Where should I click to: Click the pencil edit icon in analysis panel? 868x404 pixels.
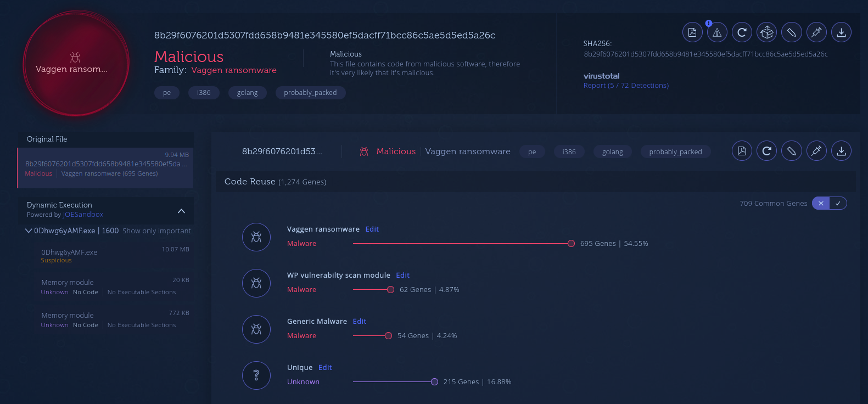pyautogui.click(x=791, y=151)
